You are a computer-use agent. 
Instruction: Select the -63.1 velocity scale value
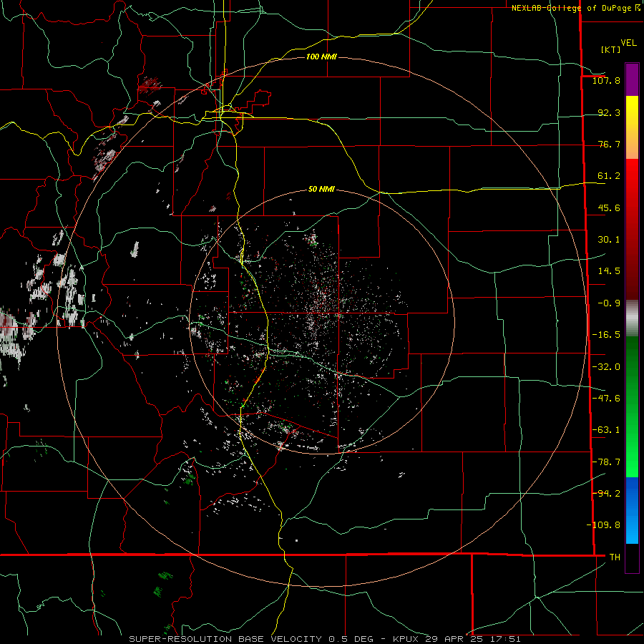(x=606, y=430)
